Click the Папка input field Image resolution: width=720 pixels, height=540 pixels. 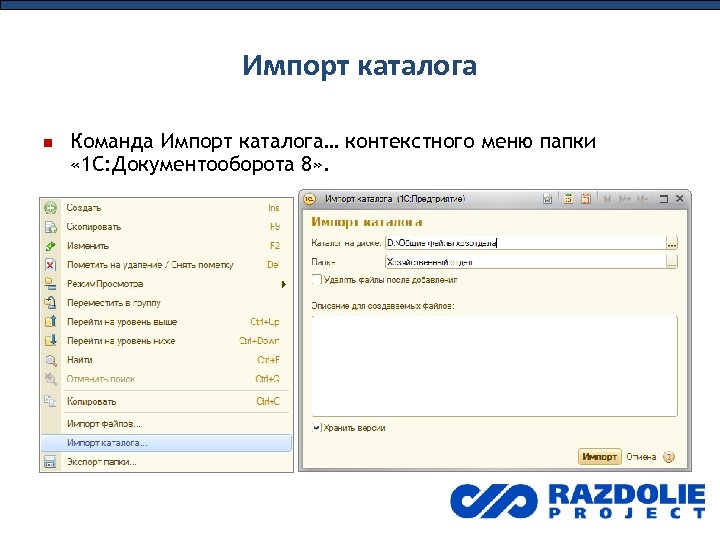(x=525, y=262)
